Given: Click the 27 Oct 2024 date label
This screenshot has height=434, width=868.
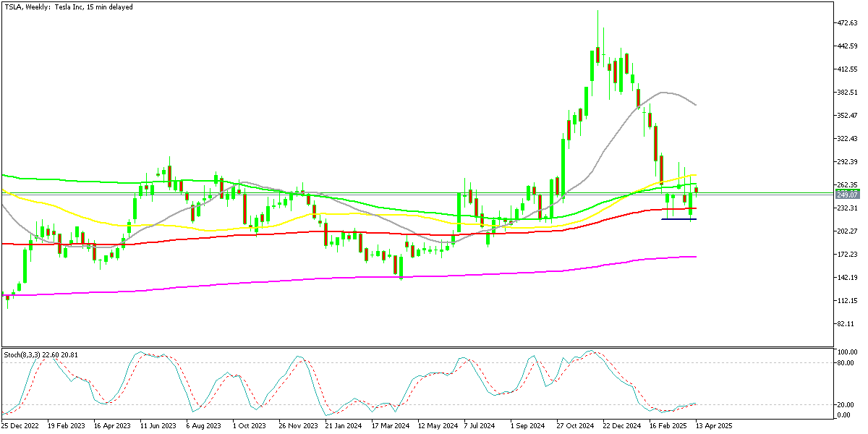Looking at the screenshot, I should [x=576, y=427].
